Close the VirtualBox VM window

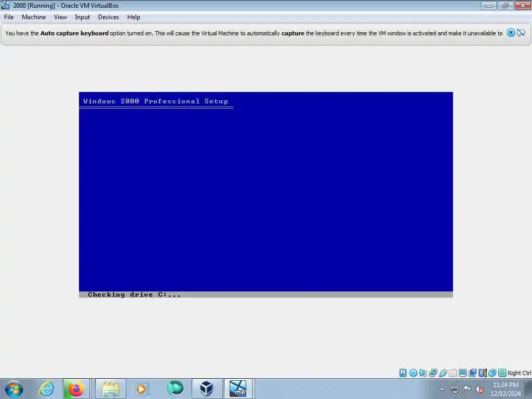click(523, 5)
